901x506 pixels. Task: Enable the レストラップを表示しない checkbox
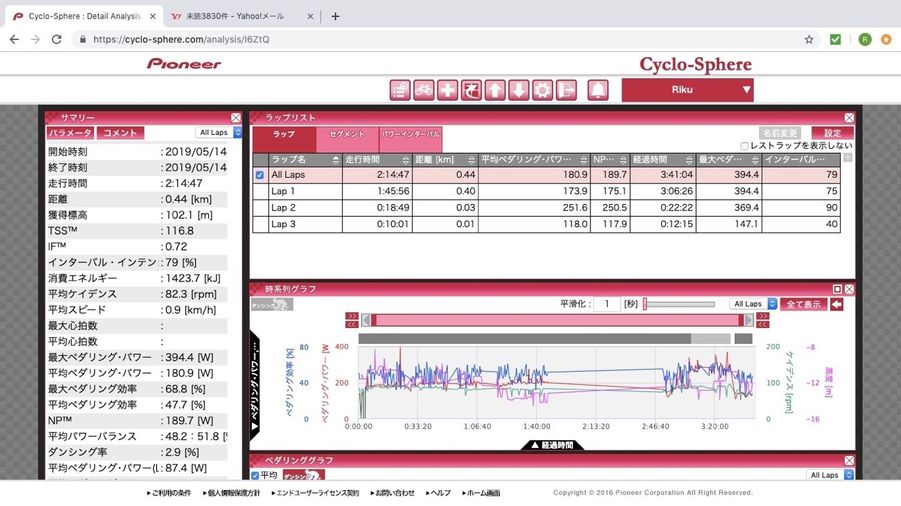coord(744,146)
